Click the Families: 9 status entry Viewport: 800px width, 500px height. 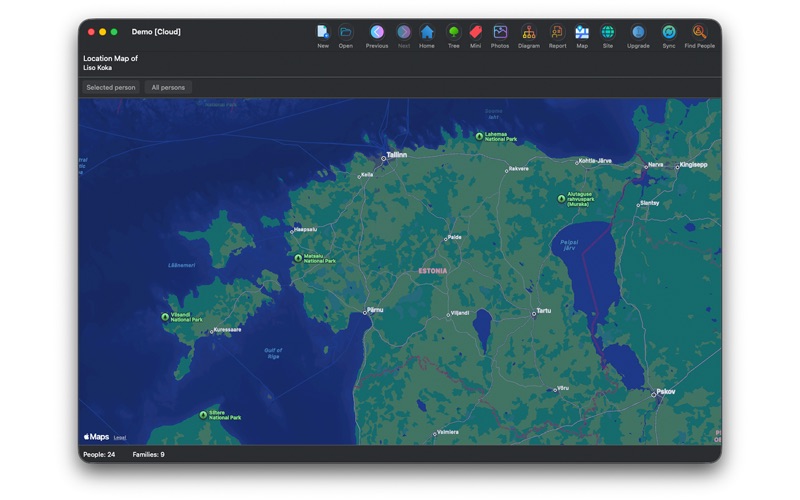pyautogui.click(x=148, y=454)
